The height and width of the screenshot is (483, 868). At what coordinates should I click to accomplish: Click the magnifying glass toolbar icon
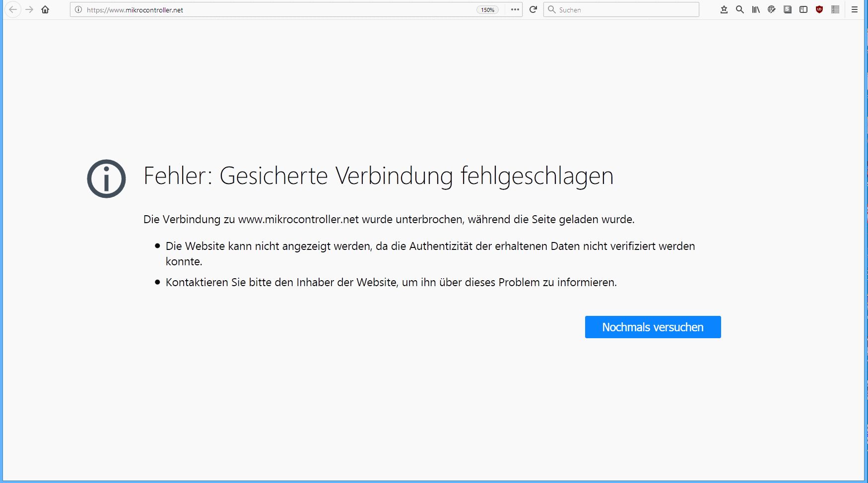point(740,10)
